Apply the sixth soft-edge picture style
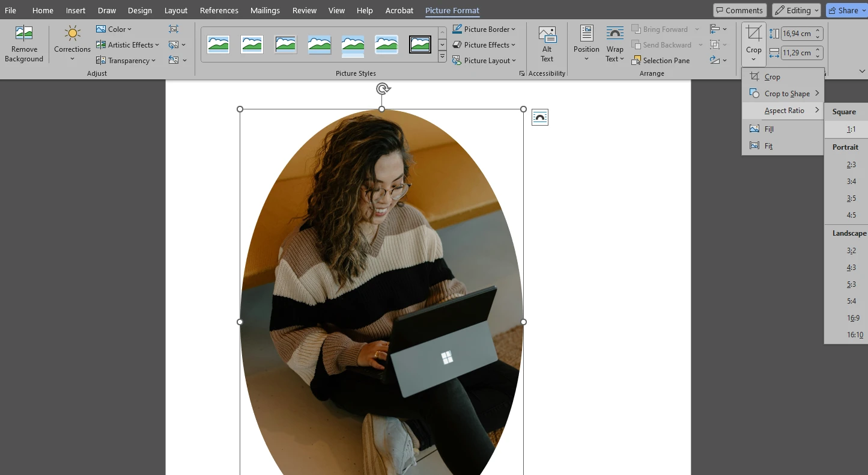 [x=386, y=44]
